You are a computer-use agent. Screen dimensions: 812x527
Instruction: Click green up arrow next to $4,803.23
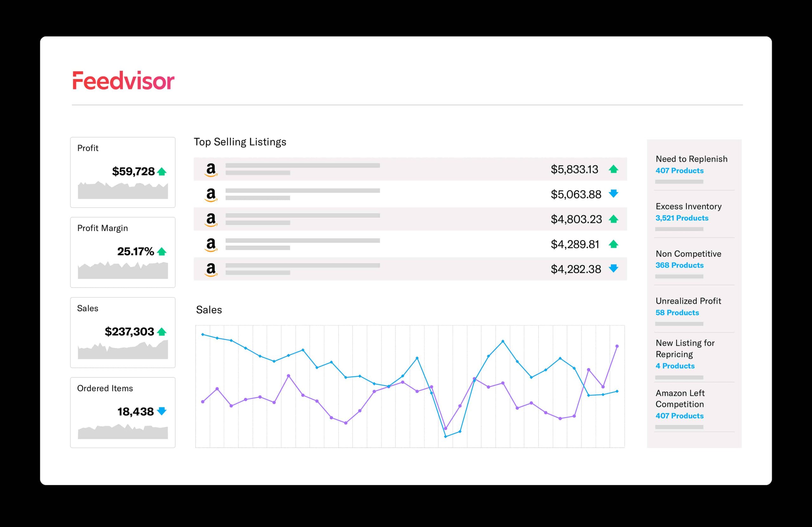pos(613,219)
